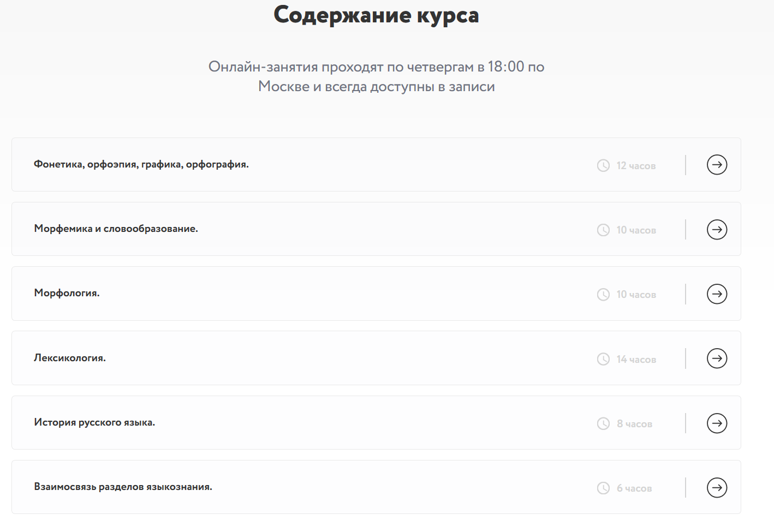
Task: Click the clock icon beside 6 часов
Action: pos(603,488)
